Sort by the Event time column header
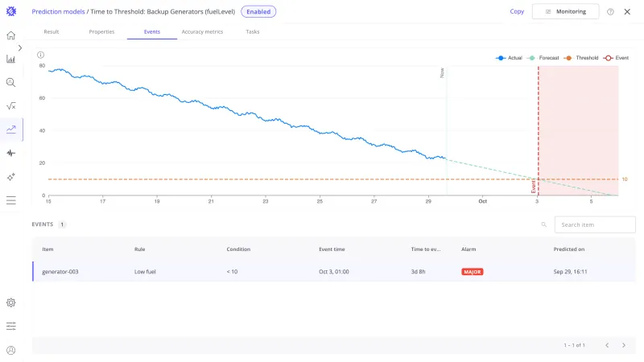The width and height of the screenshot is (644, 362). pyautogui.click(x=332, y=249)
